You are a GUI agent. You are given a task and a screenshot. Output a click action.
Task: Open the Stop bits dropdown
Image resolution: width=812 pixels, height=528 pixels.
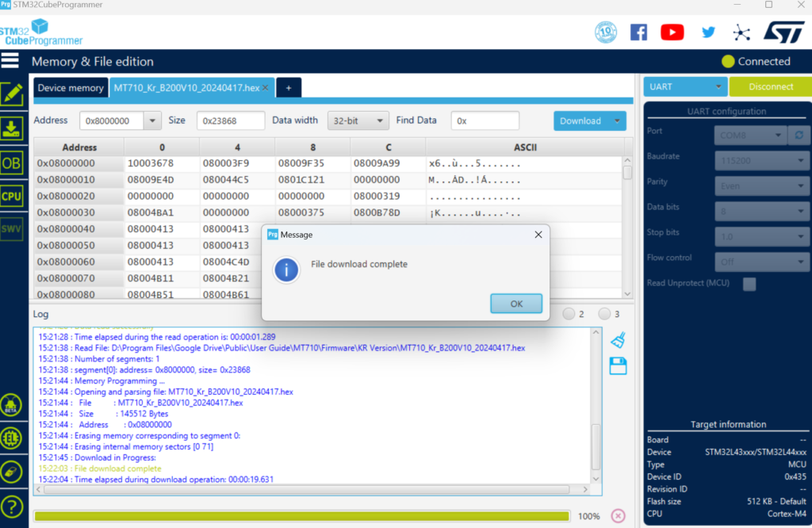[x=762, y=236]
